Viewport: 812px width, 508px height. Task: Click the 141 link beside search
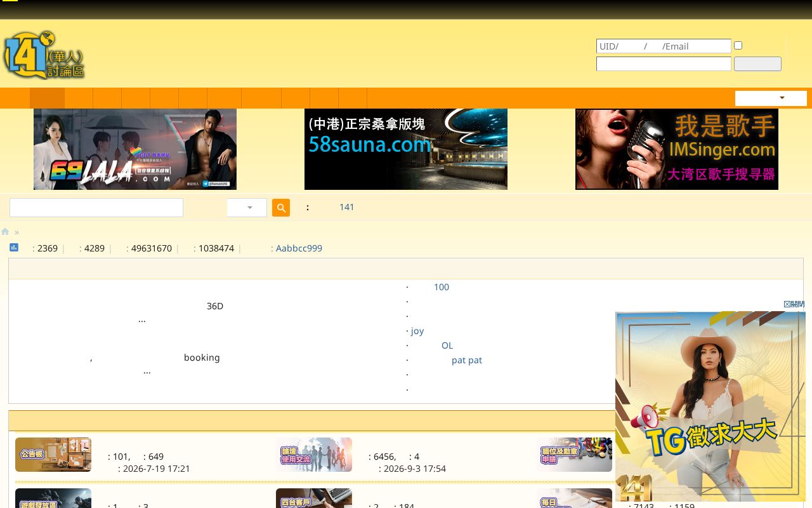pyautogui.click(x=347, y=207)
